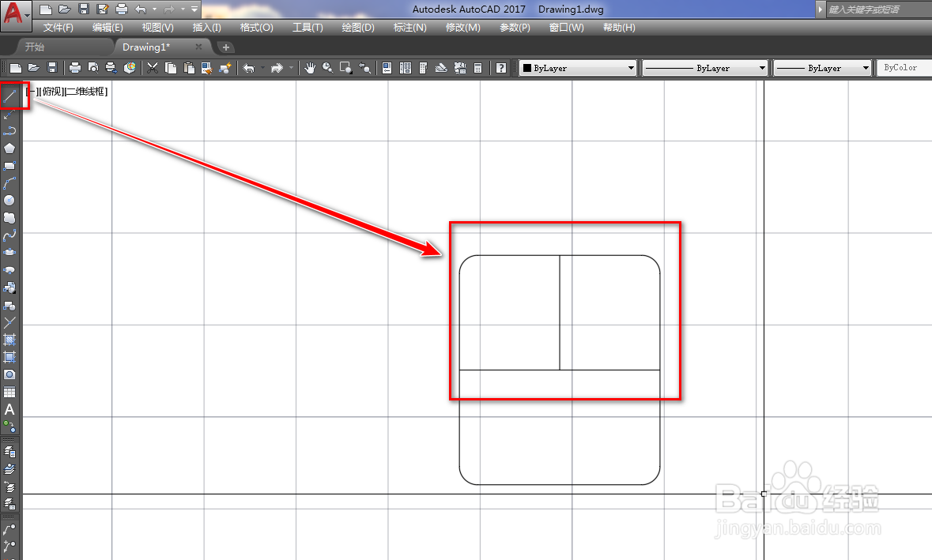This screenshot has width=932, height=560.
Task: Add a new drawing tab with plus
Action: pyautogui.click(x=226, y=47)
